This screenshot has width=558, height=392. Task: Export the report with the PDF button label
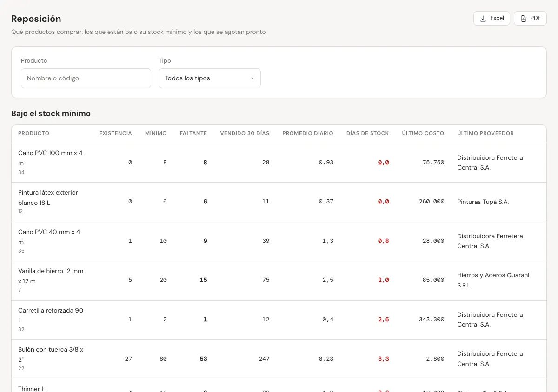click(x=536, y=18)
